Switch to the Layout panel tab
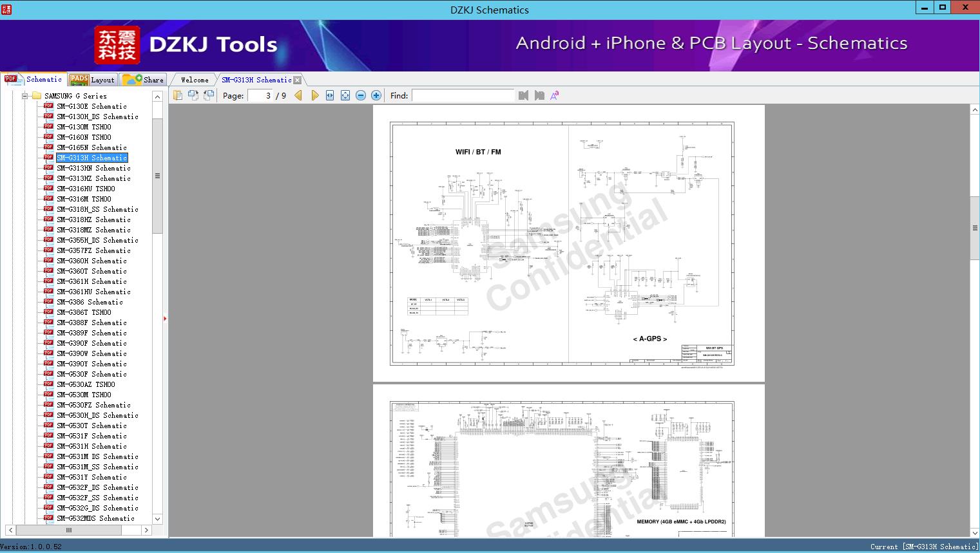Screen dimensions: 980x553 click(93, 80)
